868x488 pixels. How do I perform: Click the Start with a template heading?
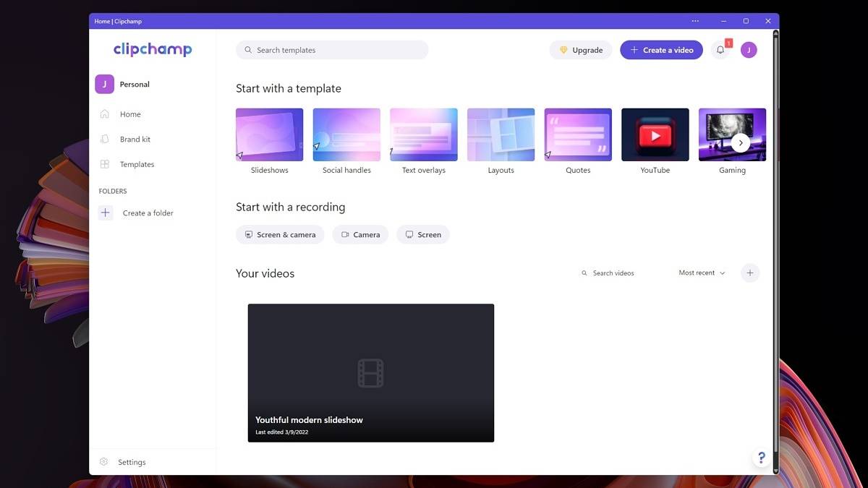click(x=289, y=88)
